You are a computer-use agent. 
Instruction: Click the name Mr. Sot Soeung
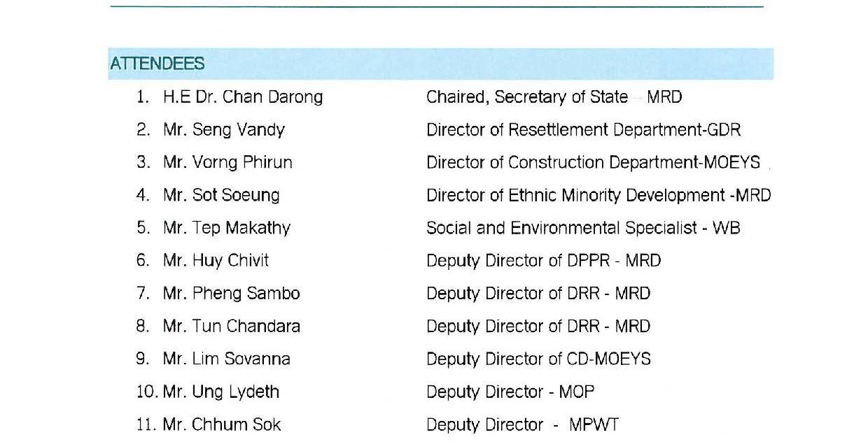[221, 195]
